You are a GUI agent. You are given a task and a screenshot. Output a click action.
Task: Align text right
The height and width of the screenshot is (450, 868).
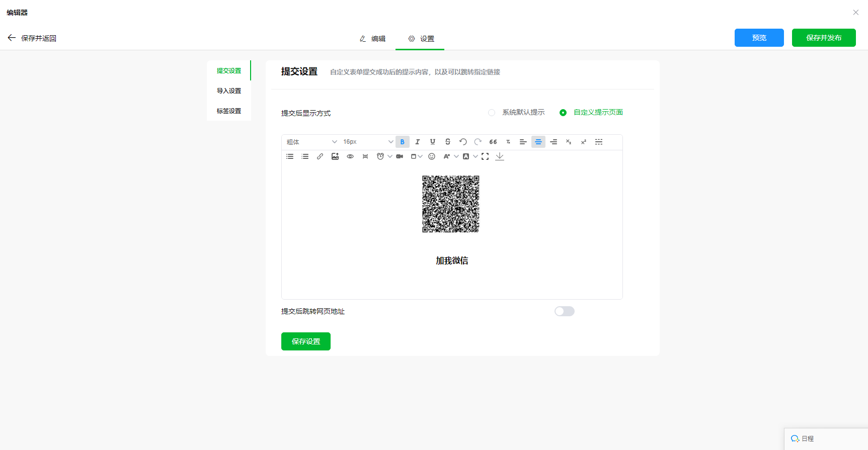(554, 142)
